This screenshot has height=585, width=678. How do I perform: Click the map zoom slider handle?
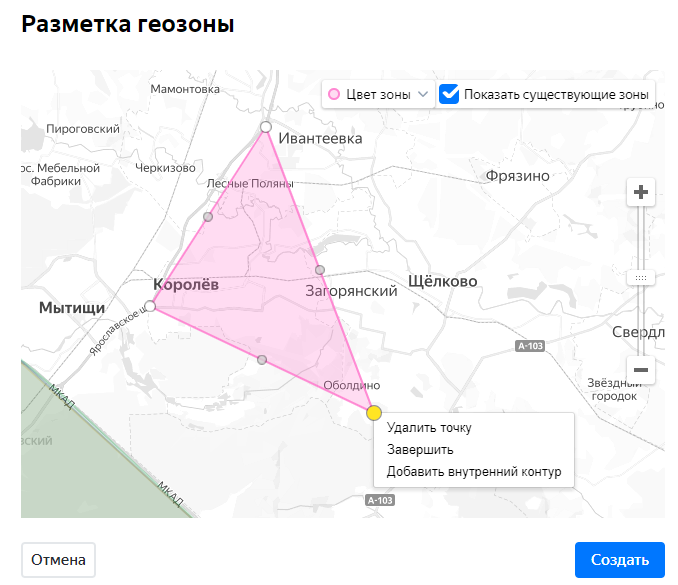point(641,277)
